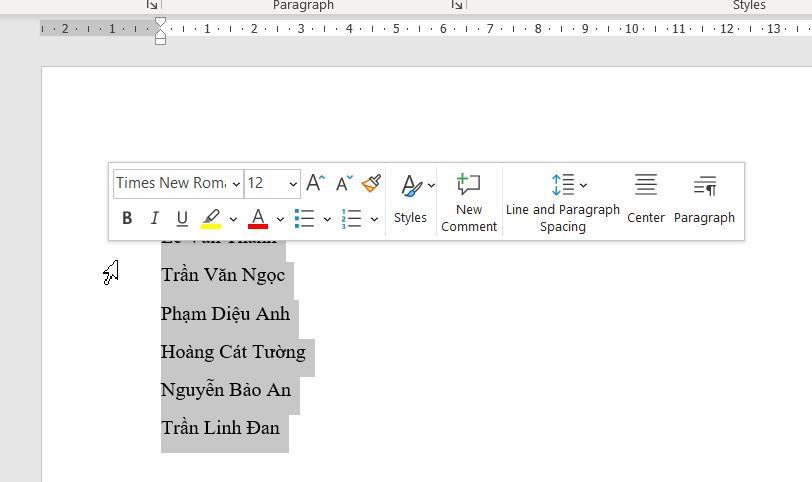Apply red font color

(258, 218)
